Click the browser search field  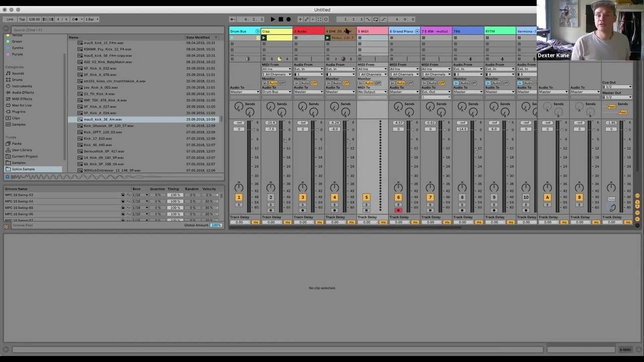117,30
